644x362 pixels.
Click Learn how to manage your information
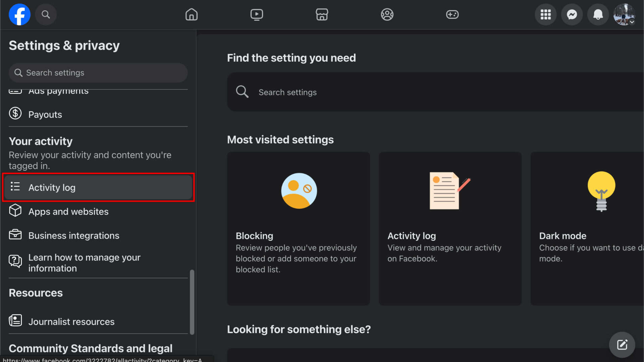84,262
